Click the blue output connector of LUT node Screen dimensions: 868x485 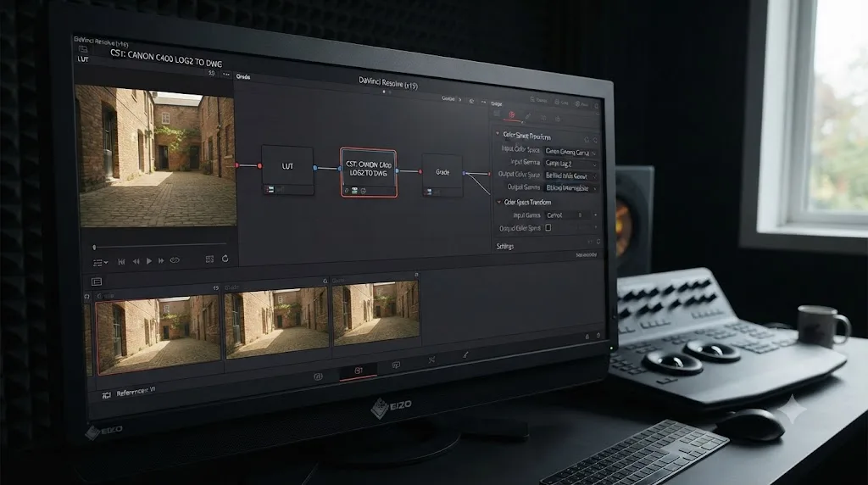(x=315, y=167)
